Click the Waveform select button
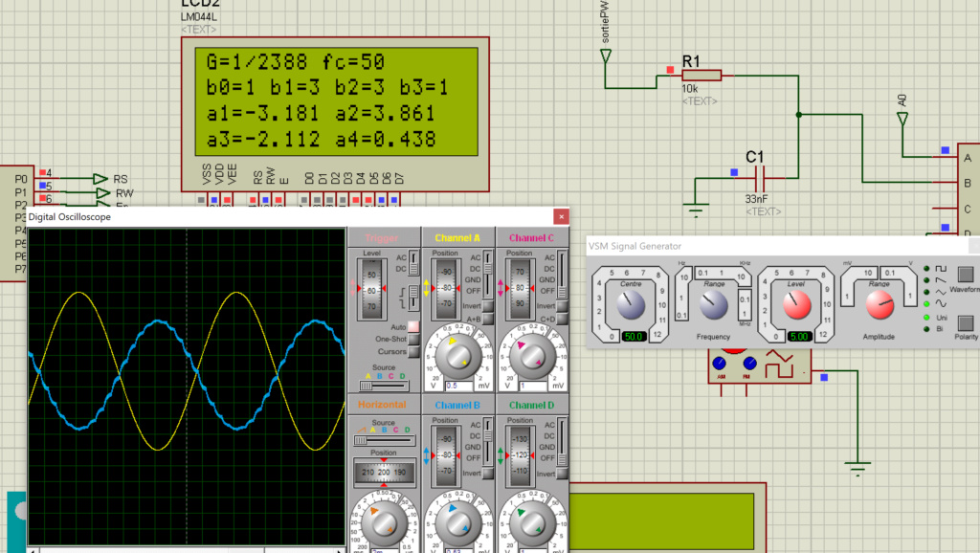 [966, 275]
